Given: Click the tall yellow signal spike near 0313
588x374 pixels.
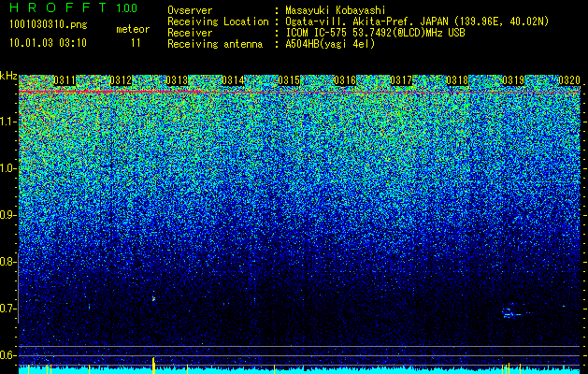Looking at the screenshot, I should (x=153, y=365).
